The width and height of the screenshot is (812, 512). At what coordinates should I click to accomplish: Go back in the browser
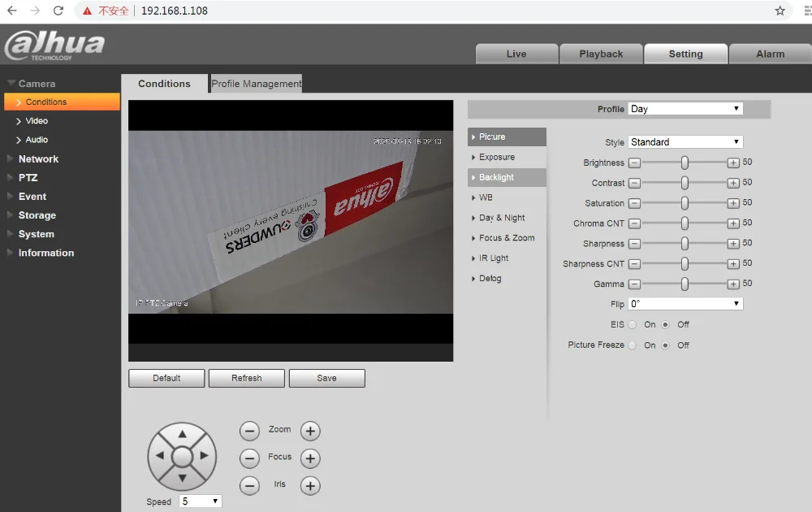click(x=12, y=11)
